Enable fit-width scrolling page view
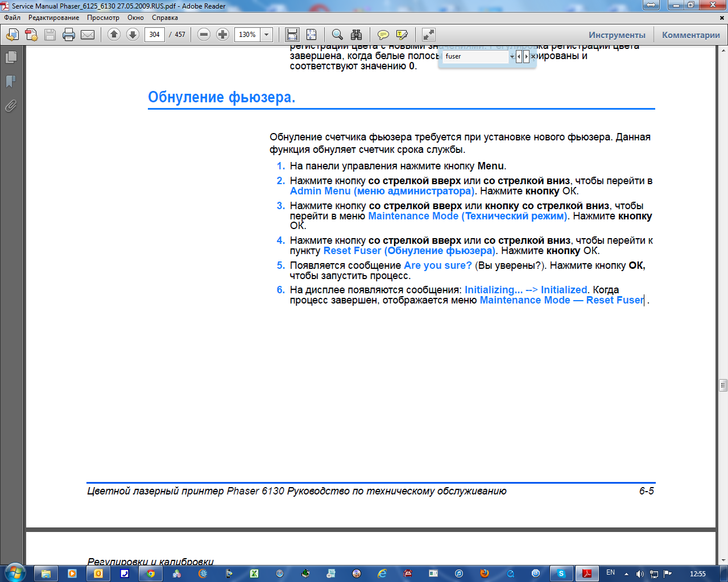Viewport: 728px width, 582px height. click(292, 35)
